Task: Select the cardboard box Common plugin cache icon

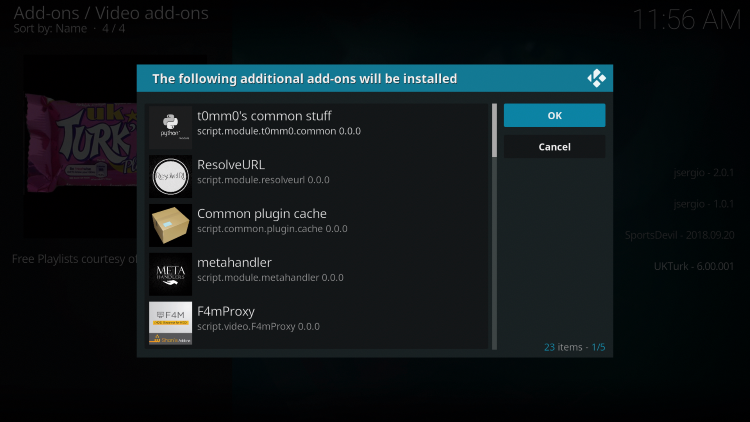Action: (x=170, y=225)
